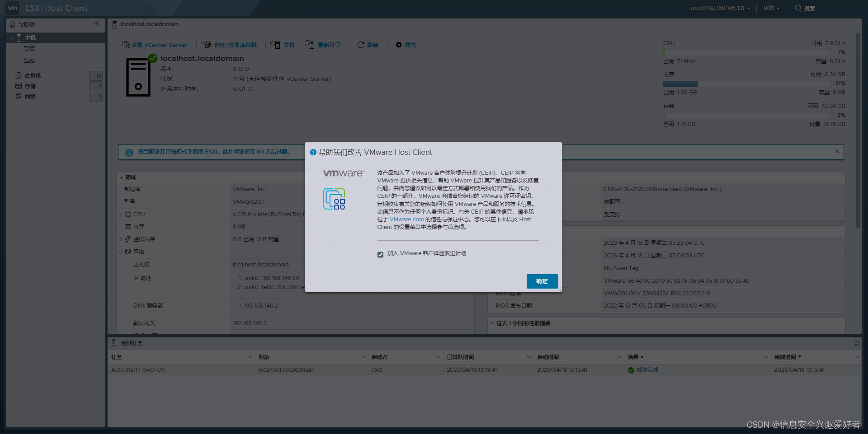Click the confirm button in CEIP dialog
Viewport: 868px width, 434px height.
click(x=542, y=281)
